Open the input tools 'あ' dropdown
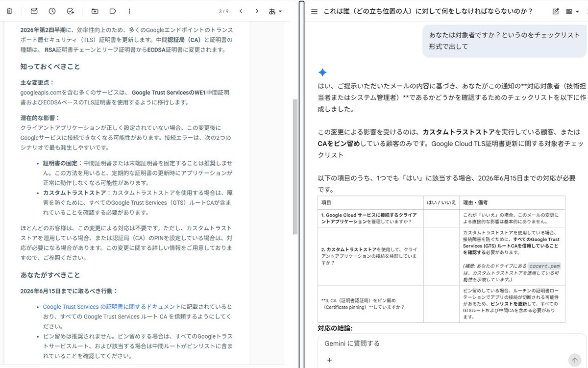Viewport: 588px width, 368px height. coord(275,11)
